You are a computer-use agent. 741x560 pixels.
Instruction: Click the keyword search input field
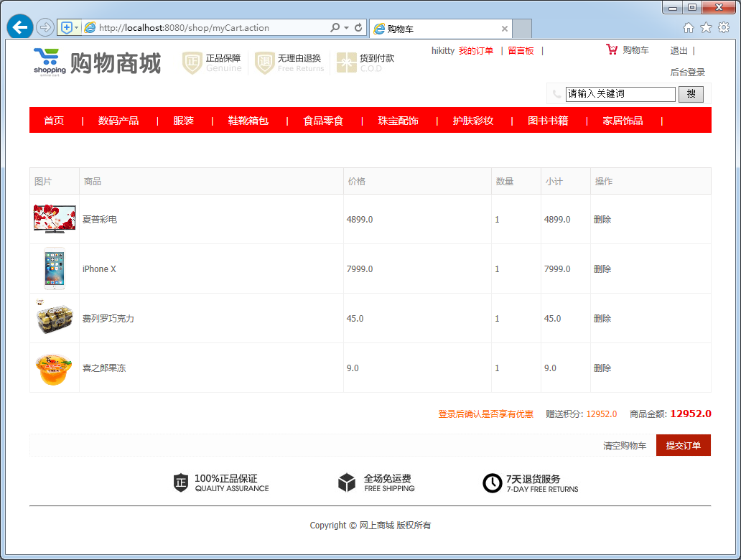tap(620, 94)
